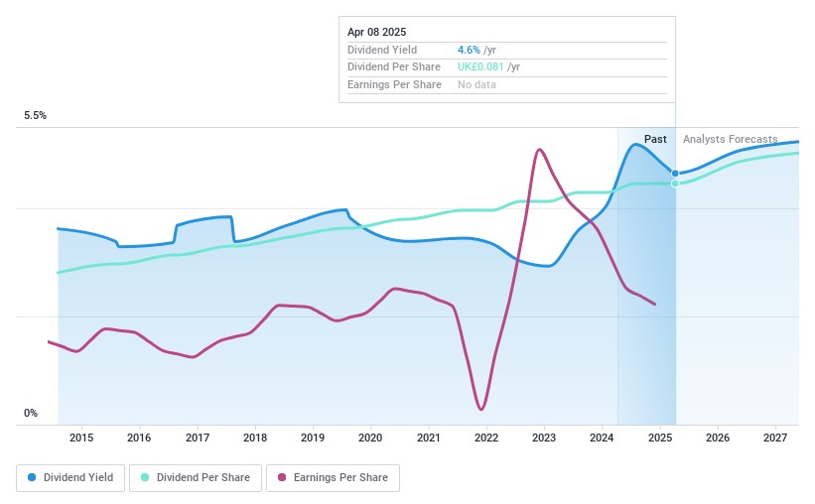Click the 2019 year axis label
Screen dimensions: 815x504
(313, 438)
